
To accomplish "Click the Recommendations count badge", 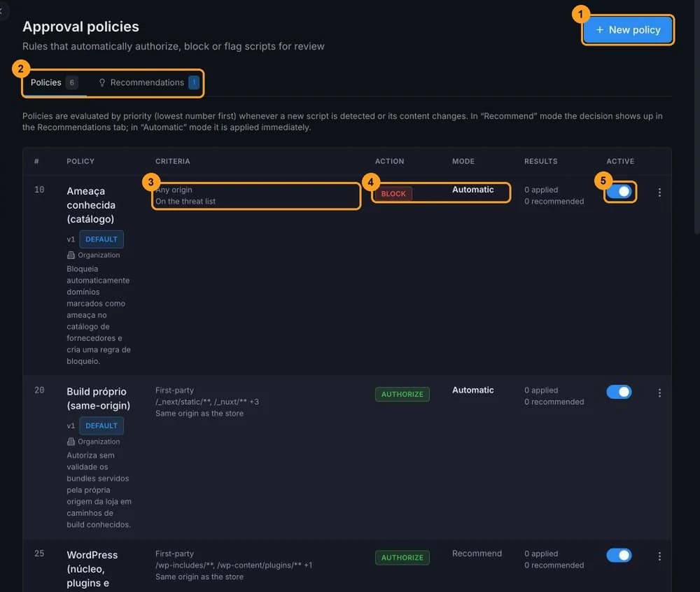I will 194,83.
